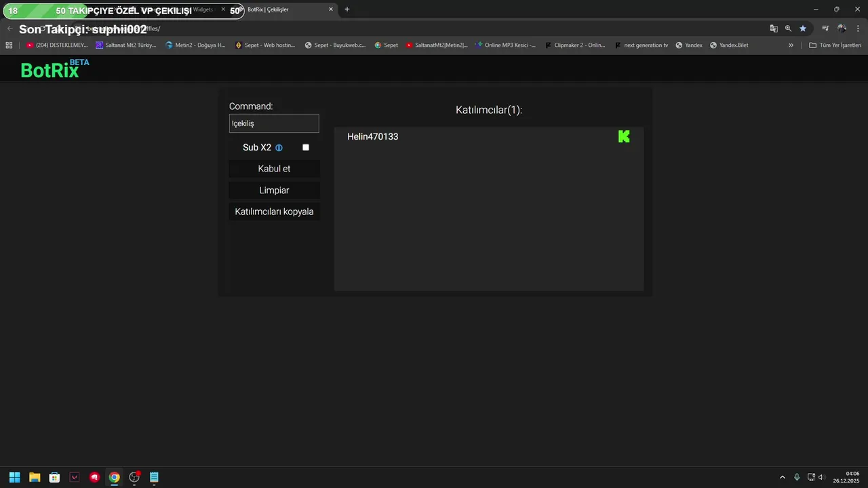The height and width of the screenshot is (488, 868).
Task: Click the Sub X2 label text
Action: 257,148
